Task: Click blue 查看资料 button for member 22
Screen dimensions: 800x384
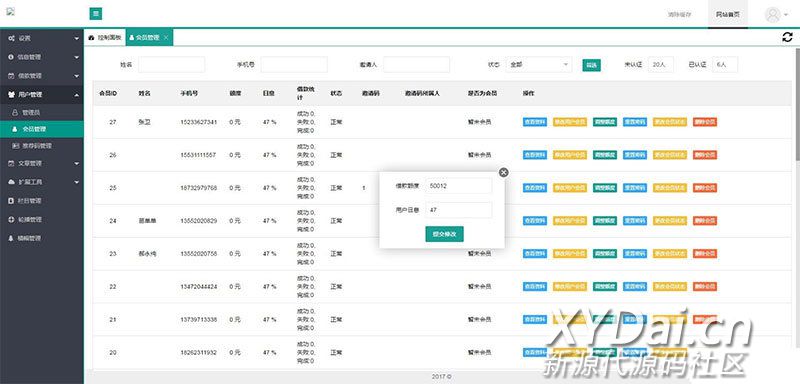Action: [x=535, y=287]
